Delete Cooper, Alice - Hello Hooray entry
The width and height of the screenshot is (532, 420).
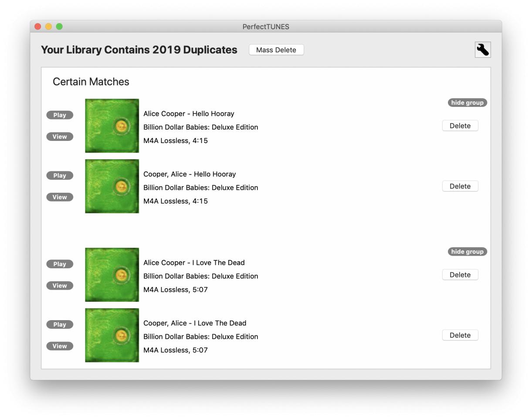tap(460, 186)
